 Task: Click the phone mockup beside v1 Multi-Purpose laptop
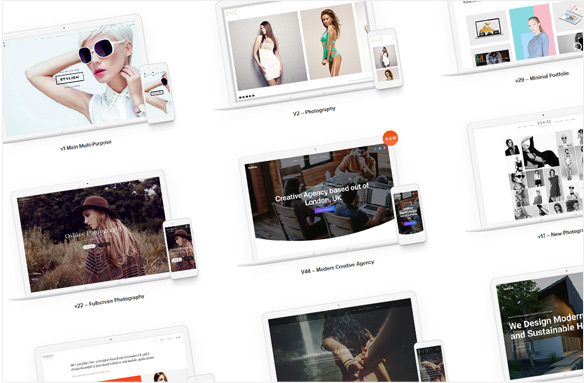click(x=157, y=92)
